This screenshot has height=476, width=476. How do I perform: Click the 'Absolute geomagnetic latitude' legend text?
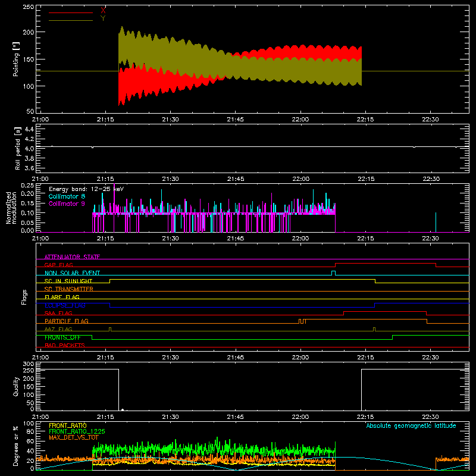click(411, 425)
